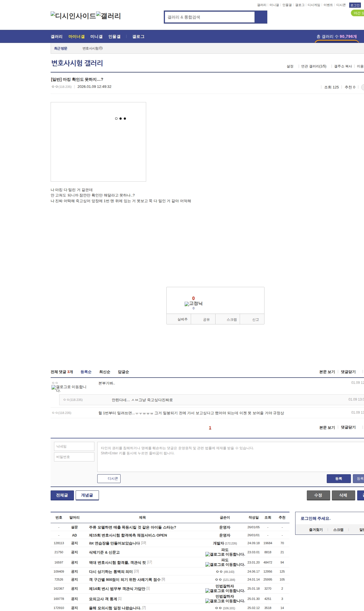
Task: Click comment text 본부가봐..
Action: [x=107, y=383]
